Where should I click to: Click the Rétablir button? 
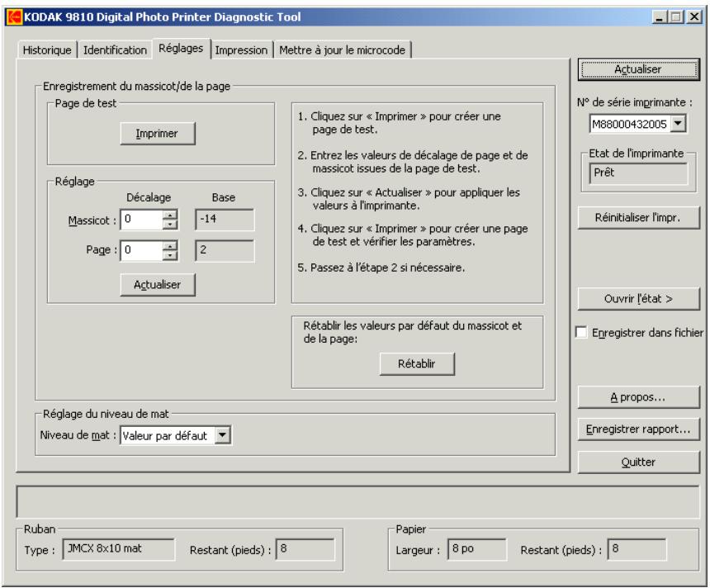pos(417,363)
